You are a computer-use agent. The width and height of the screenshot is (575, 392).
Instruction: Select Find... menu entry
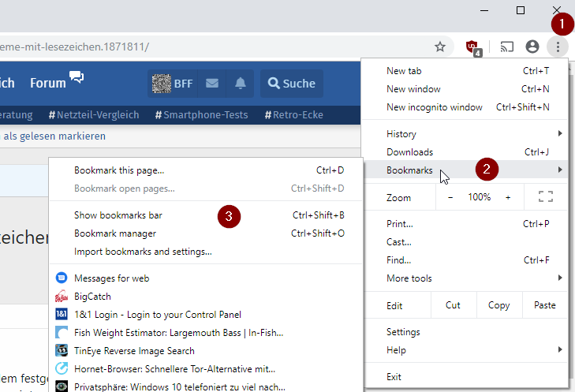point(465,260)
